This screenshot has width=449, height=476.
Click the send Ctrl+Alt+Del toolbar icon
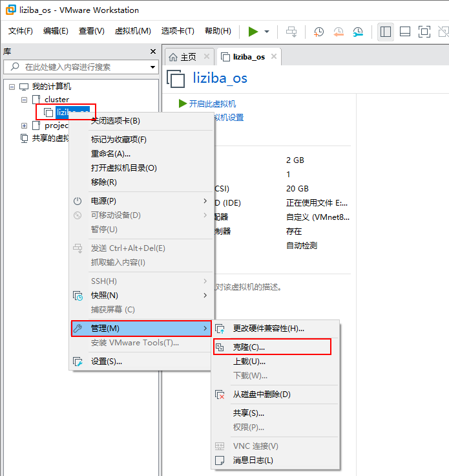[291, 32]
